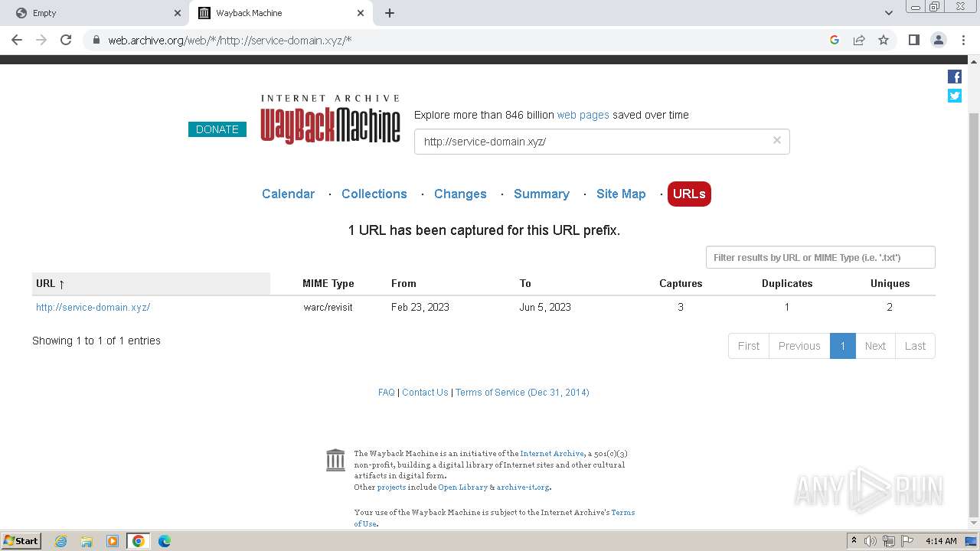Sort table by Duplicates column
Screen dimensions: 980x551
click(787, 283)
